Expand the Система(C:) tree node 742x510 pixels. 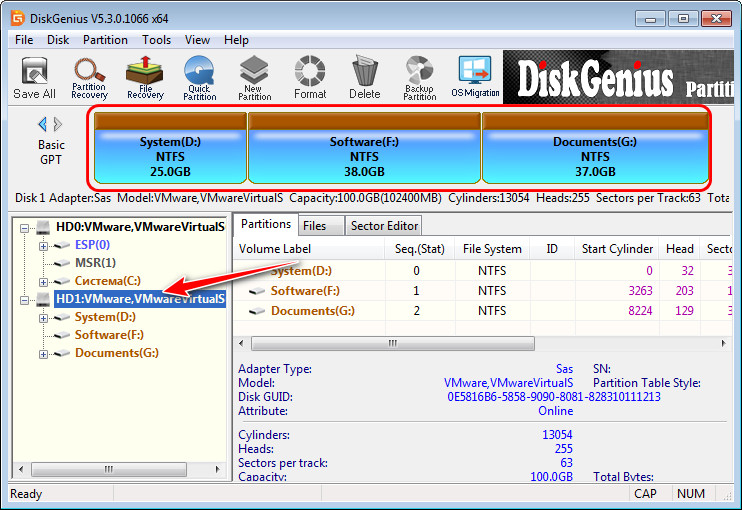[x=43, y=282]
